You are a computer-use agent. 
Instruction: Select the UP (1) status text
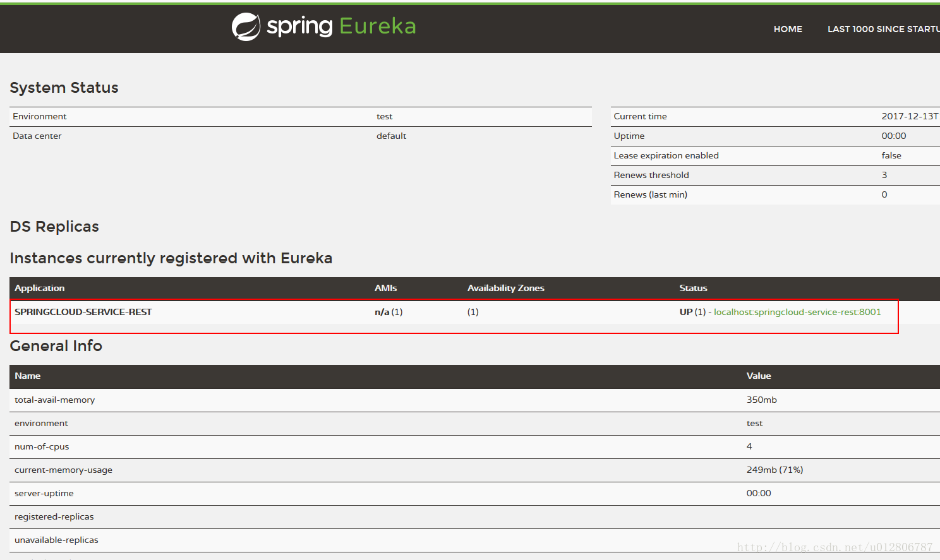click(692, 312)
